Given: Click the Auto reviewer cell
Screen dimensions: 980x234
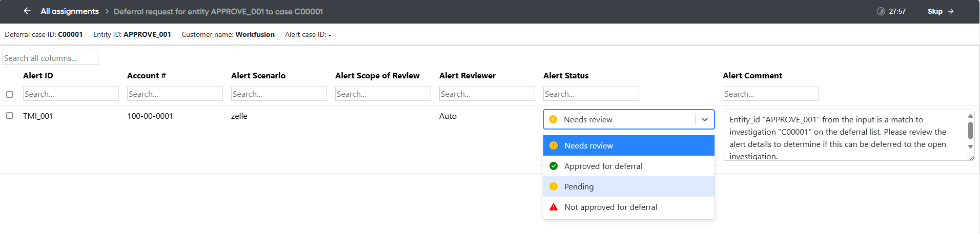Looking at the screenshot, I should coord(448,116).
